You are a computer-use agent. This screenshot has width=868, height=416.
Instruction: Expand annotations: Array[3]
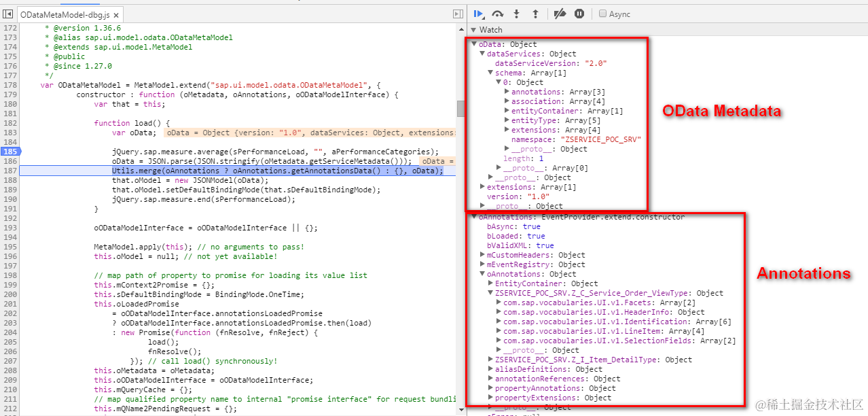[507, 92]
